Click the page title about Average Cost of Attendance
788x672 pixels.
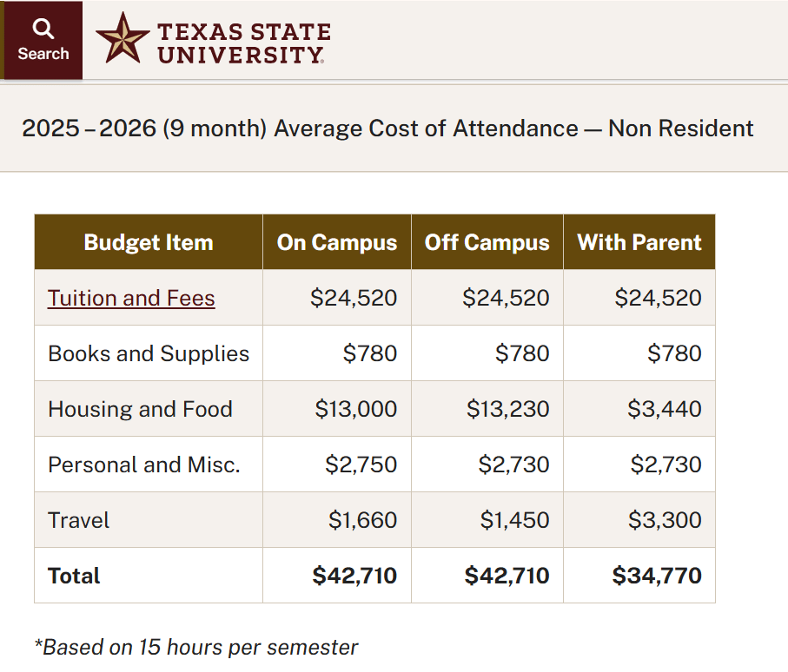[387, 128]
